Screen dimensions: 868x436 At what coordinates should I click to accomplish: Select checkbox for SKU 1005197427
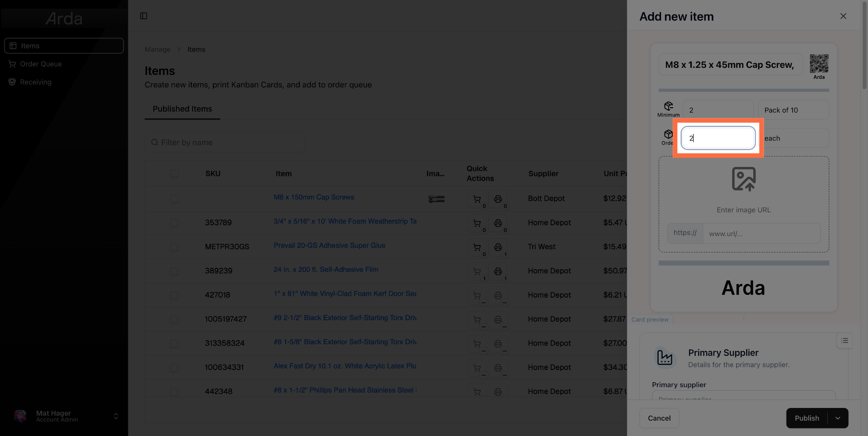point(174,320)
